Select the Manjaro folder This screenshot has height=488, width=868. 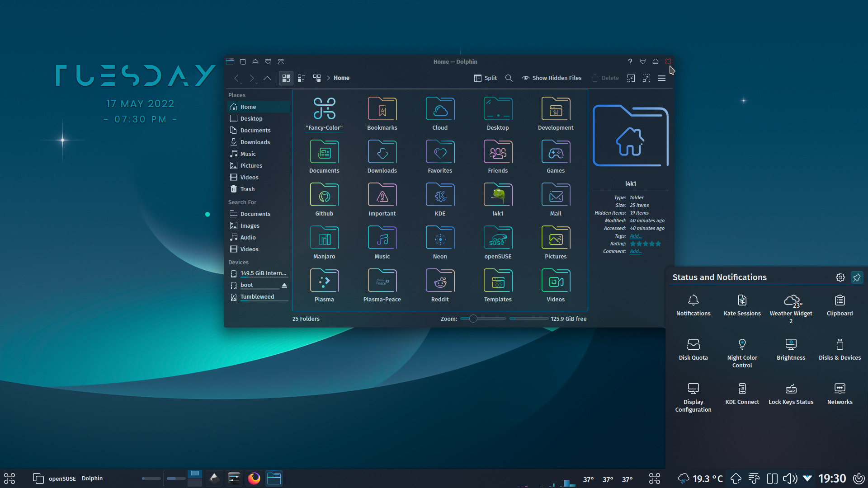point(324,242)
